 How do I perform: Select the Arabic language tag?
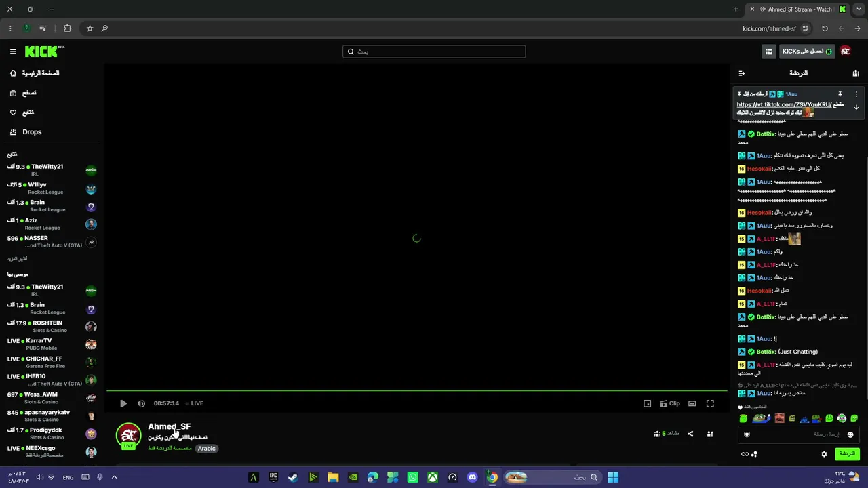point(207,448)
